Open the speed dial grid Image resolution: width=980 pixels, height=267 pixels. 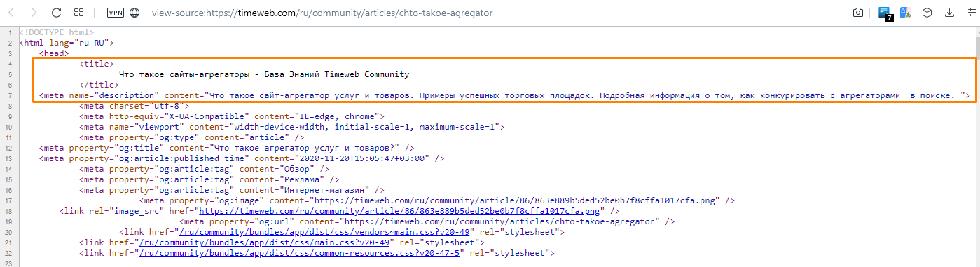tap(78, 13)
